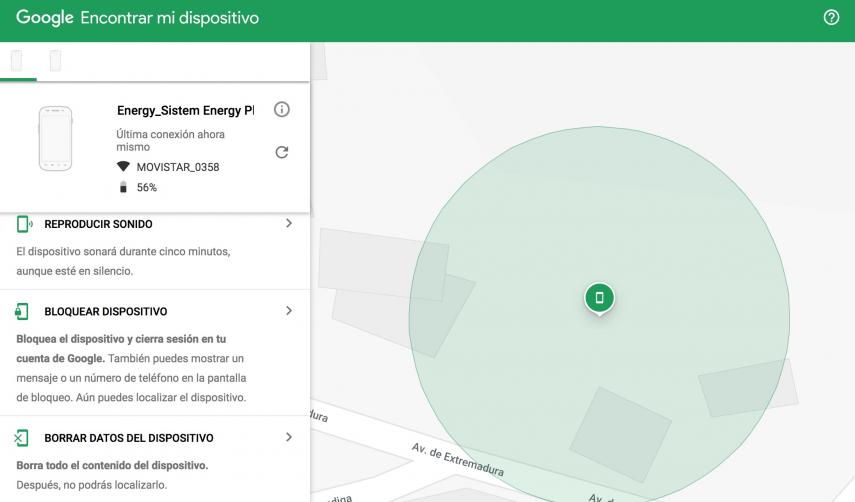Screen dimensions: 855x502
Task: Expand the Bloquear dispositivo chevron
Action: click(289, 311)
